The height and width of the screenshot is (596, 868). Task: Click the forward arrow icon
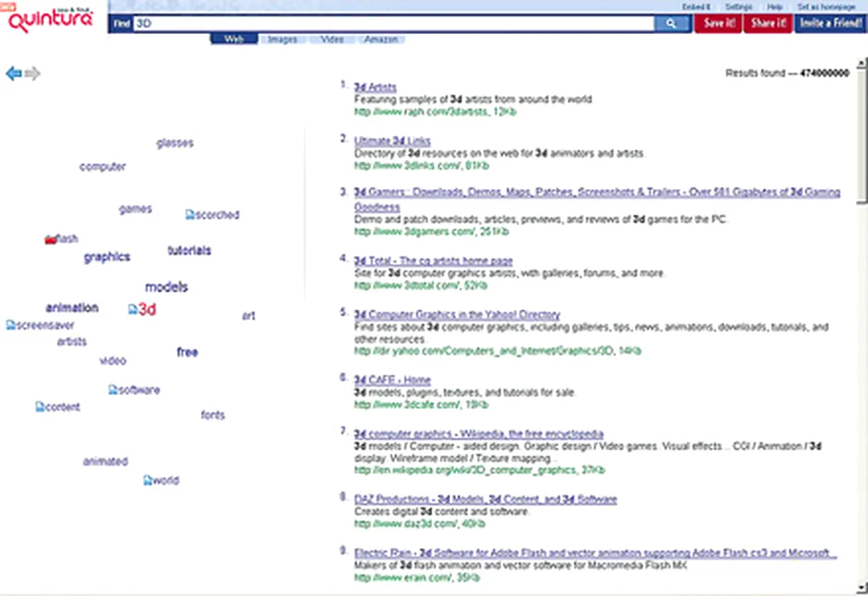pos(32,73)
